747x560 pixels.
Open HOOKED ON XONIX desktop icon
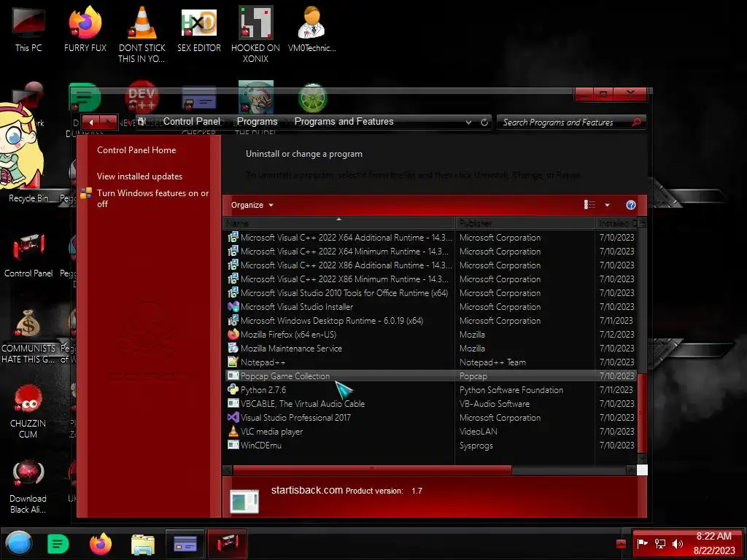[255, 34]
